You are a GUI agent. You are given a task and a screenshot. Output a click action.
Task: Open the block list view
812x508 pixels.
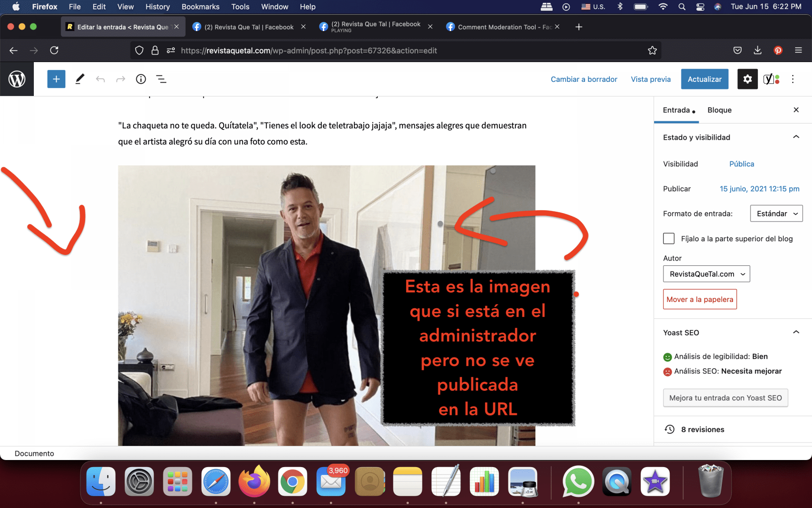pos(161,79)
